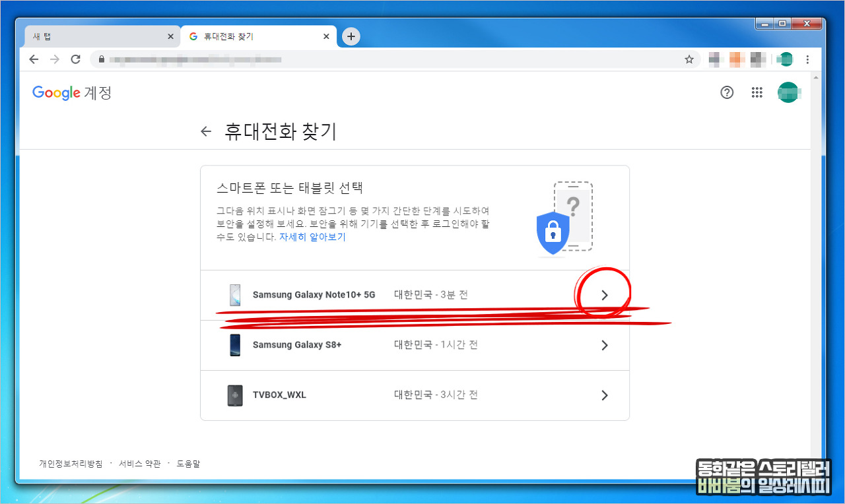Click 대한민국 - 1시간 전 status text

coord(436,345)
